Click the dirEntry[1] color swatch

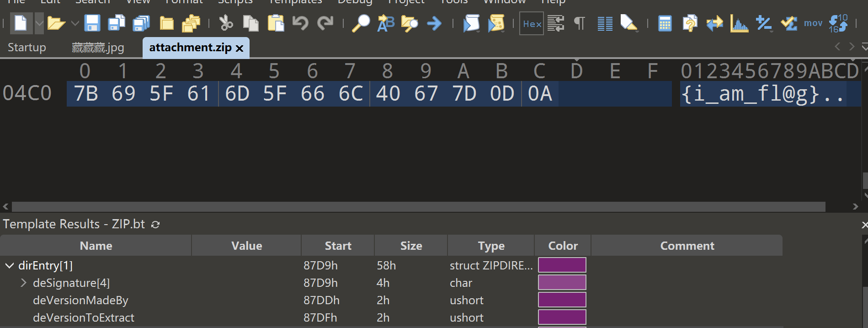562,265
